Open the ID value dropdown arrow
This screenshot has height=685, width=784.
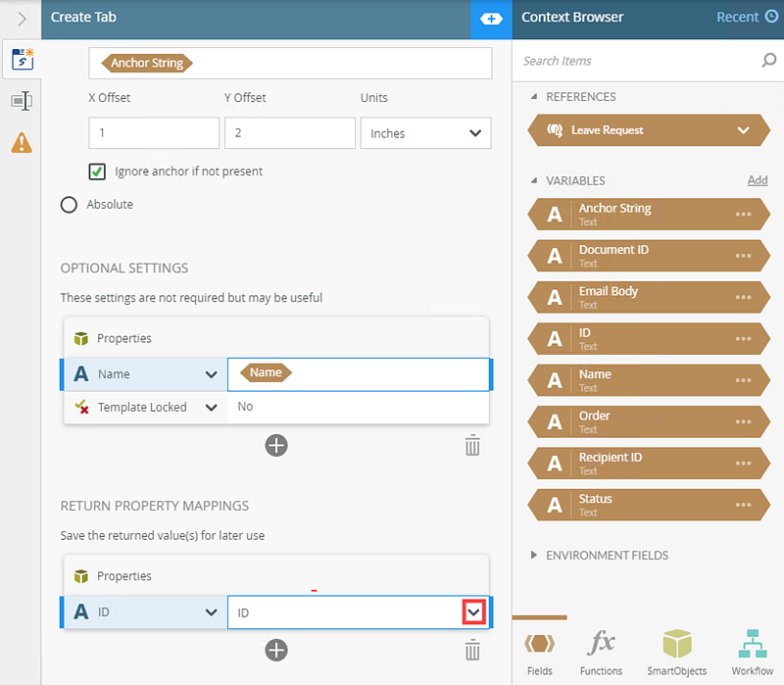click(x=473, y=612)
